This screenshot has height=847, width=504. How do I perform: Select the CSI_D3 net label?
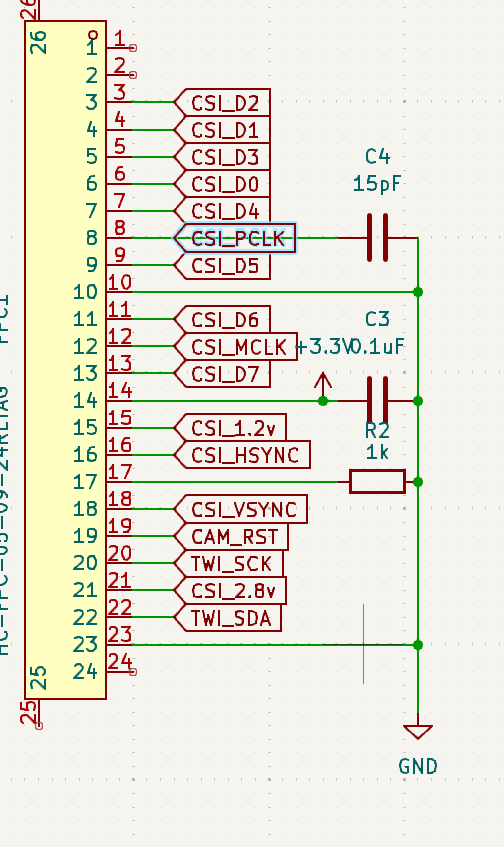pos(223,157)
